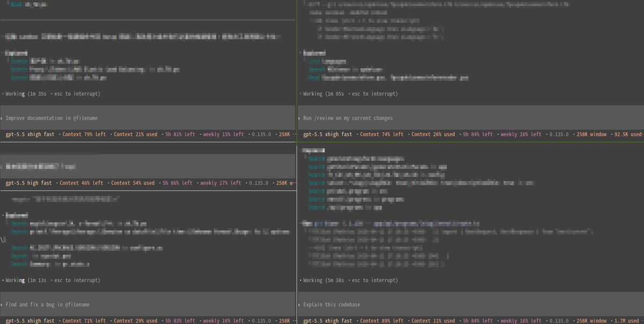The height and width of the screenshot is (324, 644).
Task: Click 'gpt-5.5 xhigh fast' beside 'Context 79% left'
Action: click(30, 135)
